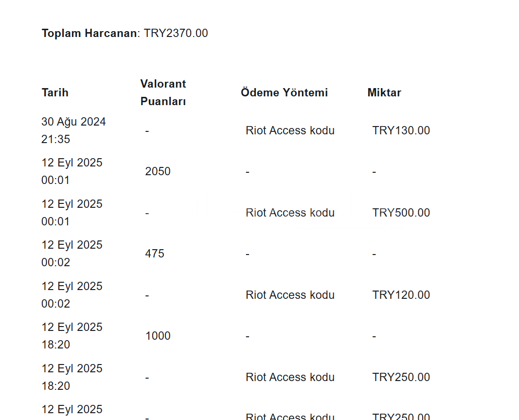519x420 pixels.
Task: Click Riot Access kodu in the TRY130.00 row
Action: click(290, 130)
